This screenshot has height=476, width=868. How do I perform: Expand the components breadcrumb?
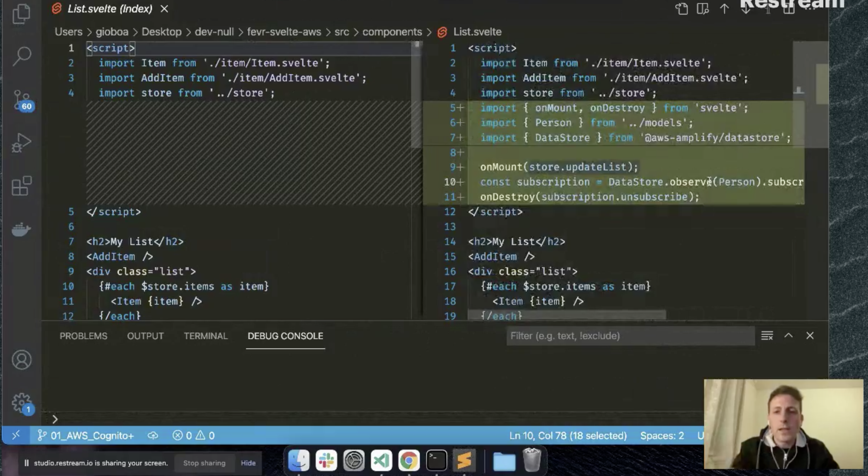pyautogui.click(x=392, y=32)
